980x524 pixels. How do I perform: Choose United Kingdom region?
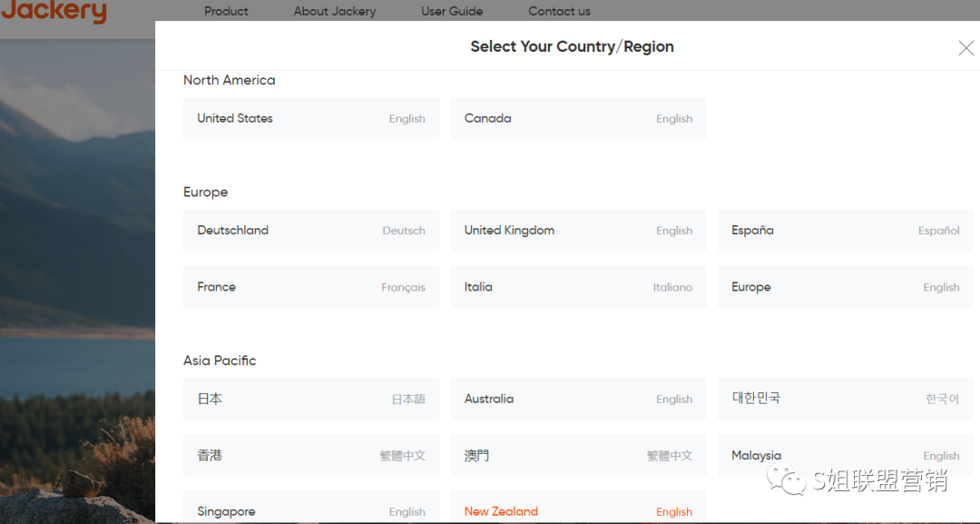pos(578,230)
